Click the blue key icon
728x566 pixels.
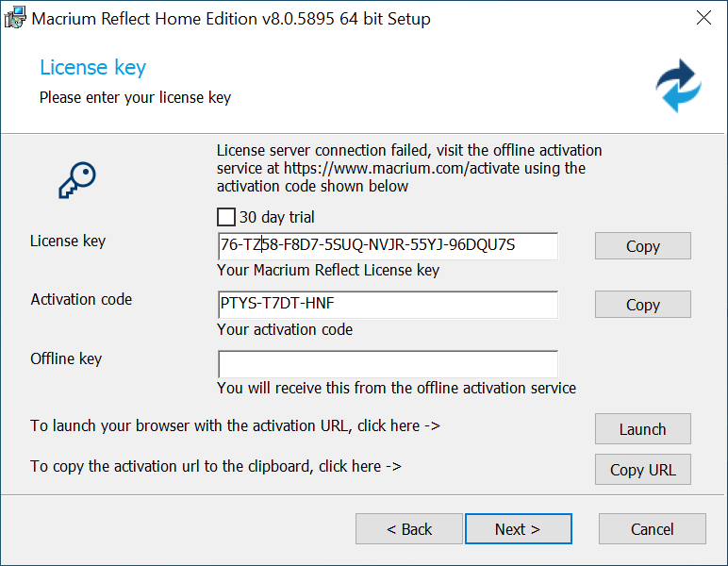click(77, 180)
